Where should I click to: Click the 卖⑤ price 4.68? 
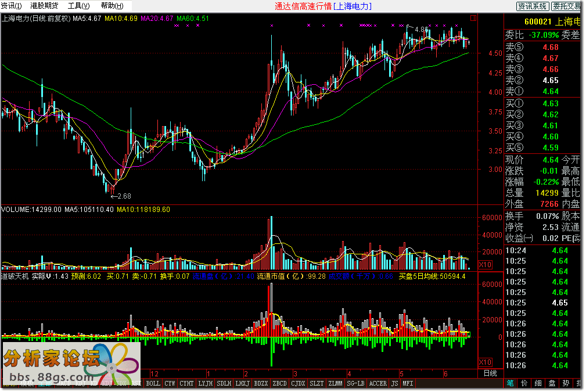(x=551, y=48)
